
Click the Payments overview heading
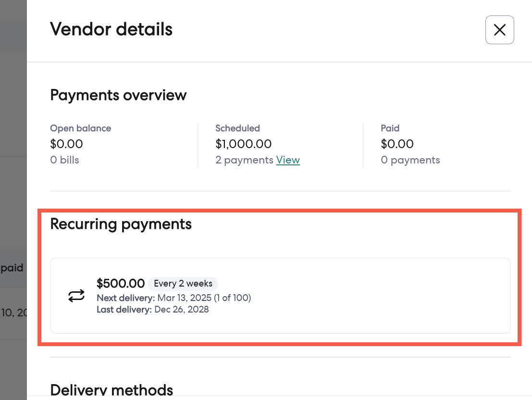click(x=118, y=95)
